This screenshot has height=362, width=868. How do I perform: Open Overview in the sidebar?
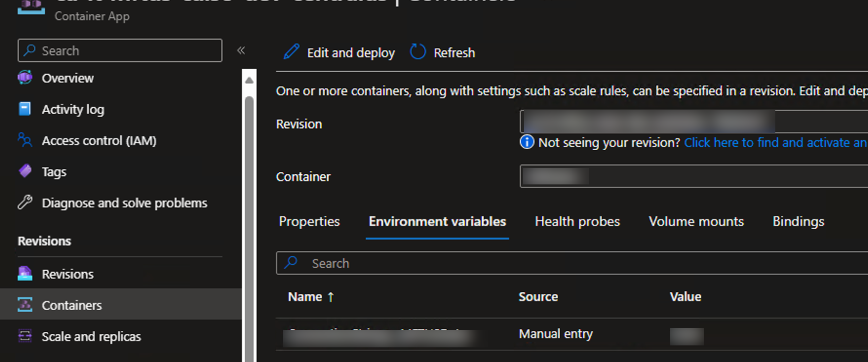(x=67, y=78)
